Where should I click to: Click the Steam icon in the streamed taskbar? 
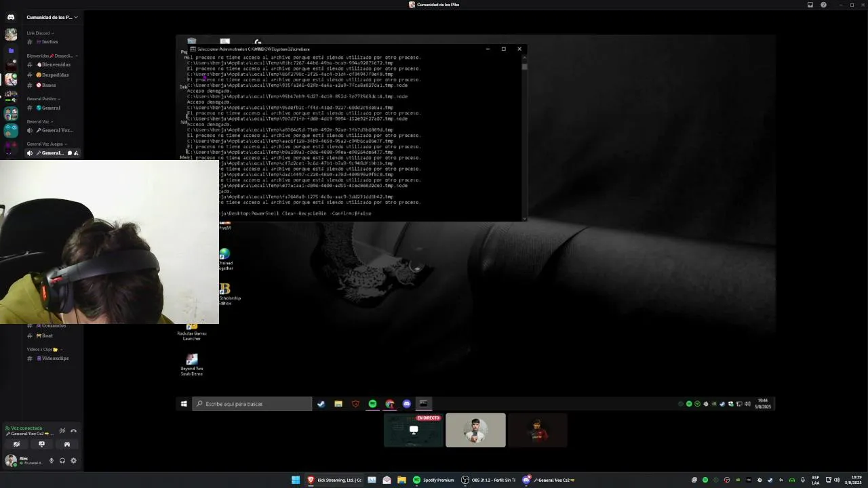(x=321, y=404)
